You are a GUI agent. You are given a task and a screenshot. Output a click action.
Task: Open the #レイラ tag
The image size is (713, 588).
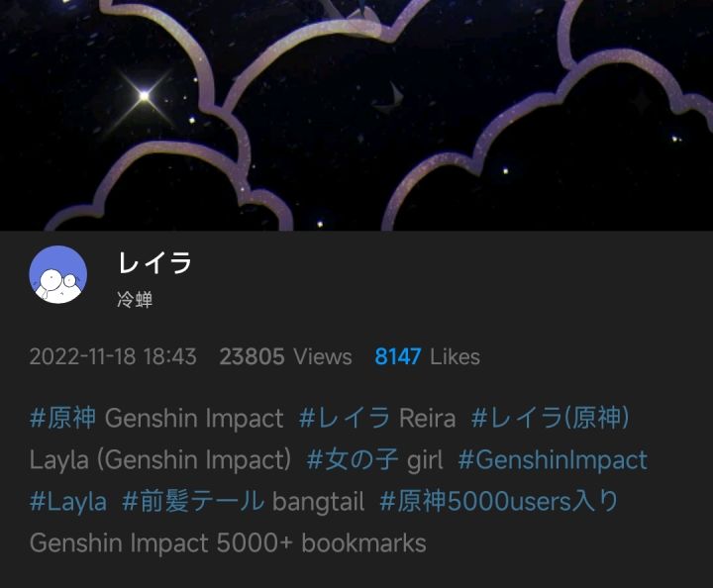click(345, 418)
